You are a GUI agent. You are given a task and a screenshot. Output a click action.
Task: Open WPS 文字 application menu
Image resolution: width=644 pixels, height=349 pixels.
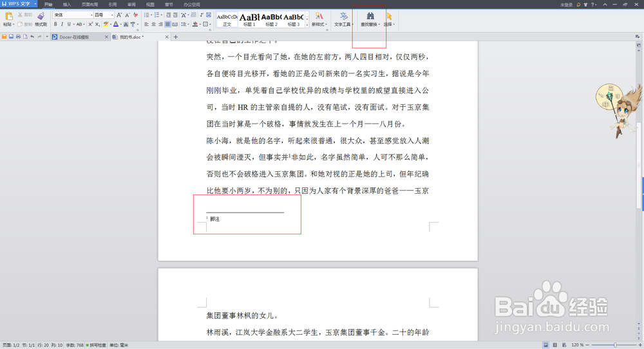pos(19,4)
